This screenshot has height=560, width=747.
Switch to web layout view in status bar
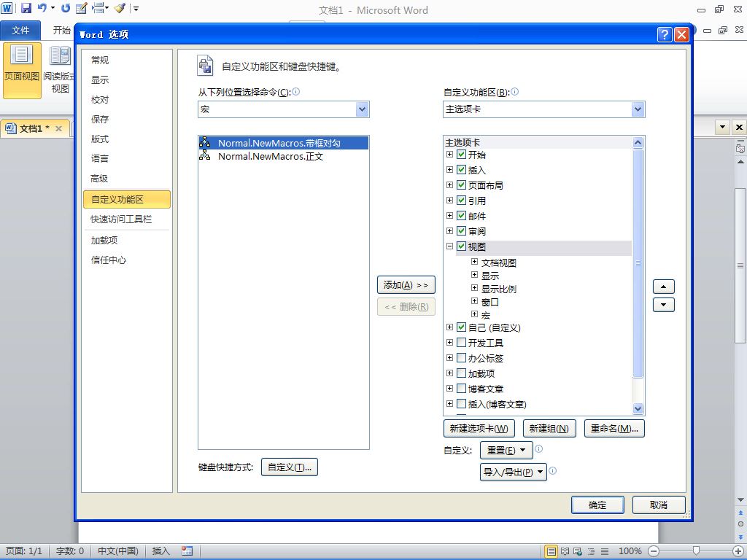tap(578, 551)
